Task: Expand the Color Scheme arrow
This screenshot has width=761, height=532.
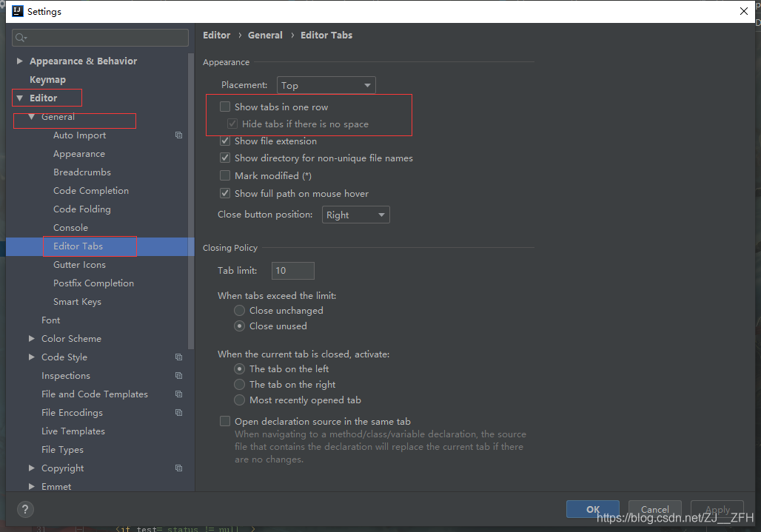Action: [32, 338]
